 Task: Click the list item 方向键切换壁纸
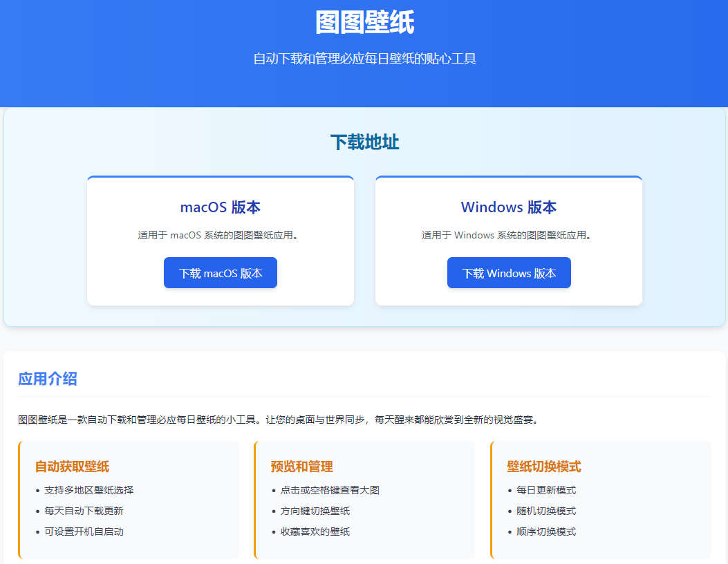click(x=315, y=511)
